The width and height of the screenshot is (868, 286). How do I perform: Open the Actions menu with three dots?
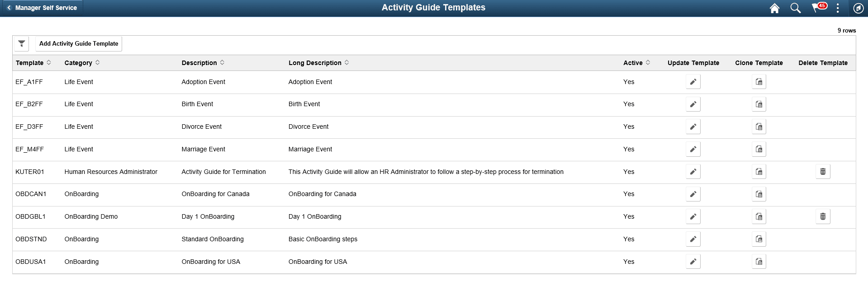(x=837, y=8)
